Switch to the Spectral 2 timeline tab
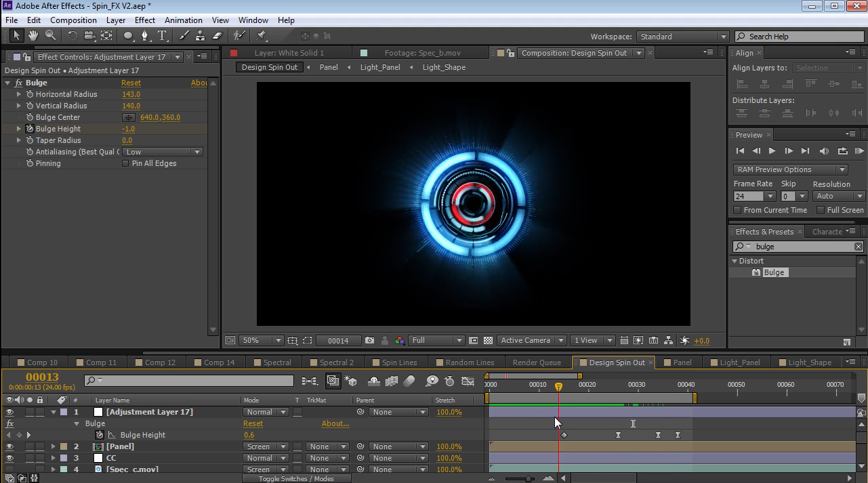This screenshot has width=868, height=483. tap(336, 362)
